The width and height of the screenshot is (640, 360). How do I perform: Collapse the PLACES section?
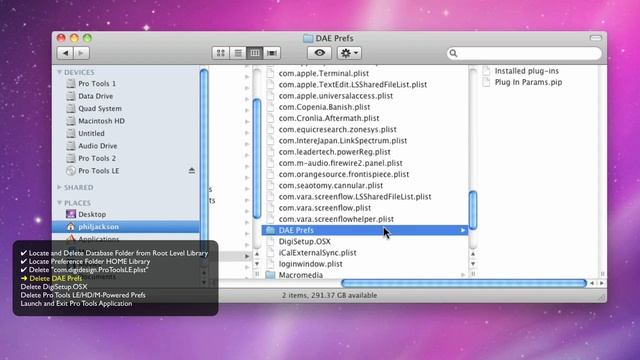(x=60, y=203)
